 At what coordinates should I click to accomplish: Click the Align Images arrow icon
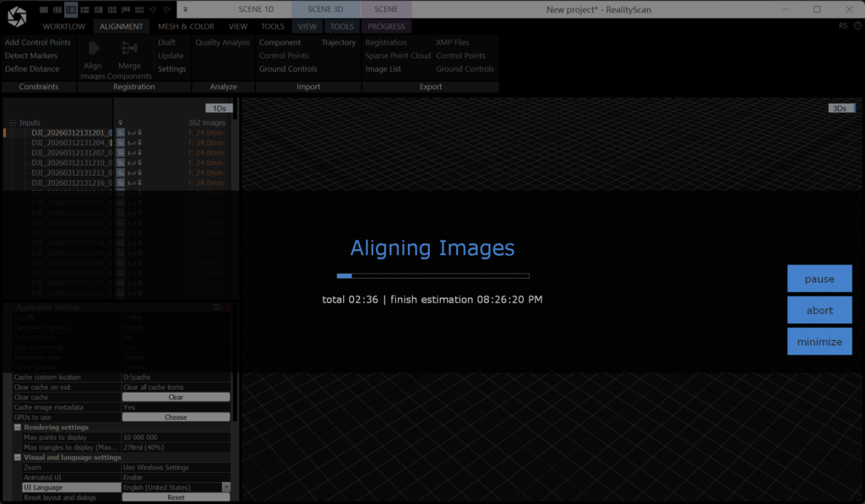[93, 49]
